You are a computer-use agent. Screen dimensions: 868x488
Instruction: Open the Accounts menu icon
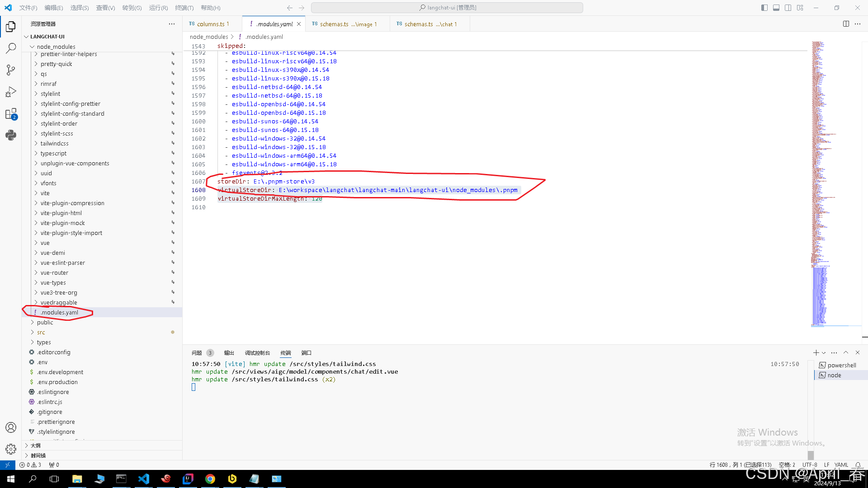[x=11, y=427]
